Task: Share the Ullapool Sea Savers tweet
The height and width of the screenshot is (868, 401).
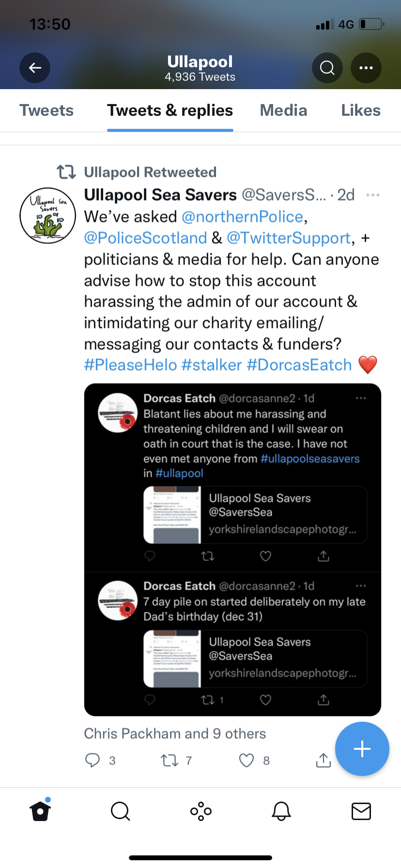Action: pos(323,760)
